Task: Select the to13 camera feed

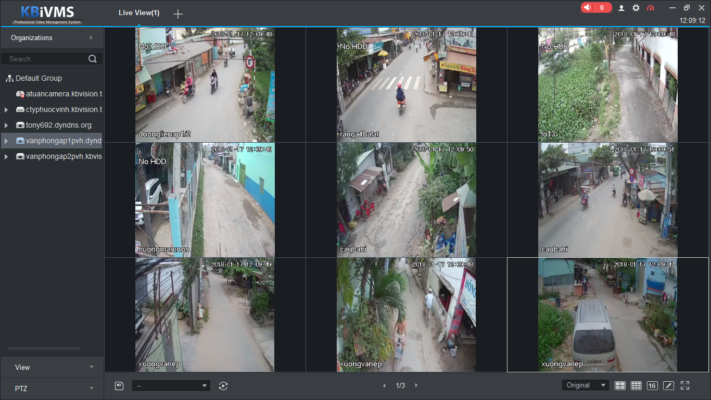Action: point(608,85)
